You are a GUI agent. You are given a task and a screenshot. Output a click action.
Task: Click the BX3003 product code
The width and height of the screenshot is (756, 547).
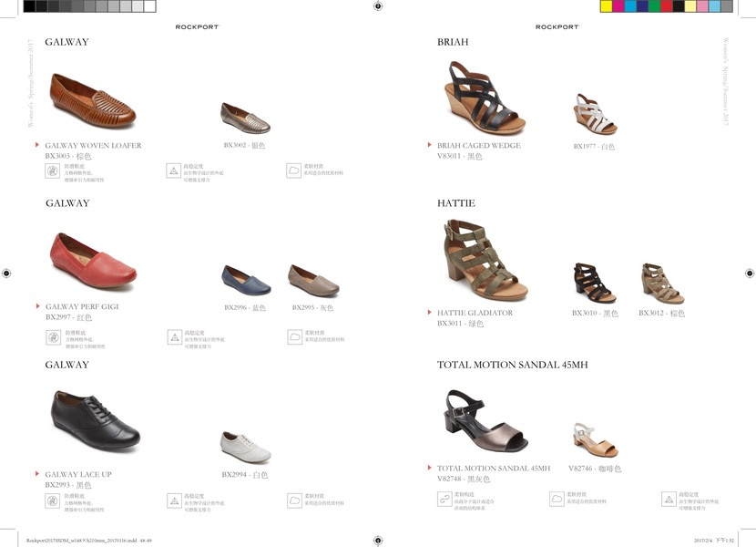coord(57,156)
